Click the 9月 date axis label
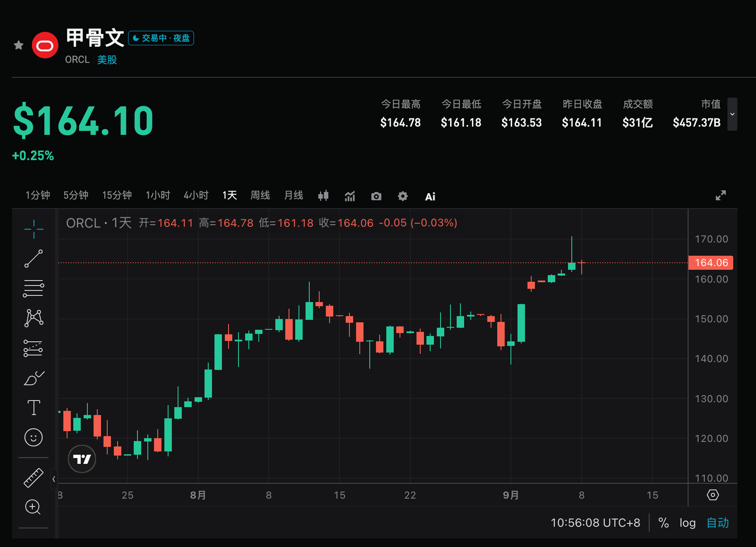The image size is (756, 547). click(510, 495)
